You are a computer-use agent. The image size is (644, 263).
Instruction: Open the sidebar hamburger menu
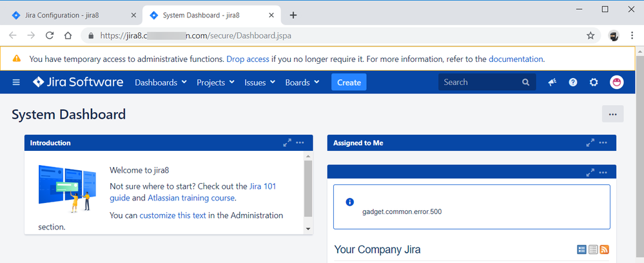point(16,83)
